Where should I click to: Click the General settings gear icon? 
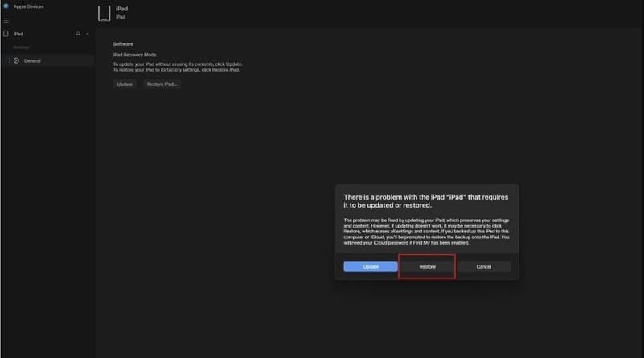(16, 60)
